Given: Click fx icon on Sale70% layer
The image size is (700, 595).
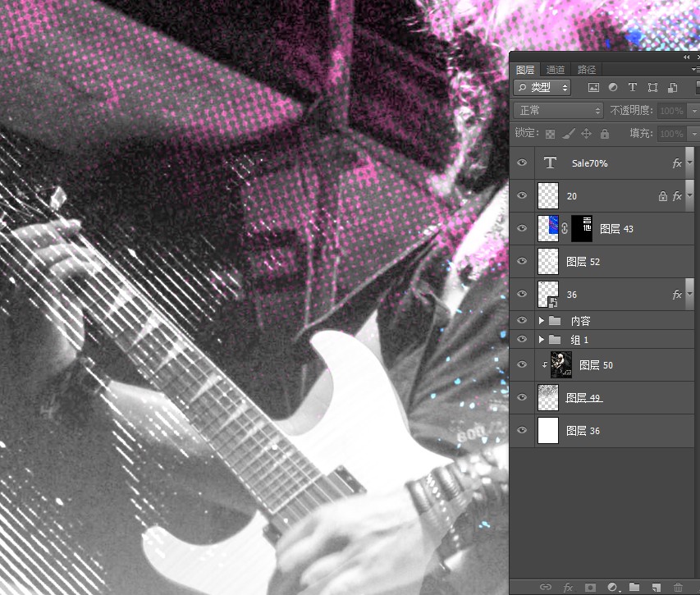Looking at the screenshot, I should tap(677, 163).
